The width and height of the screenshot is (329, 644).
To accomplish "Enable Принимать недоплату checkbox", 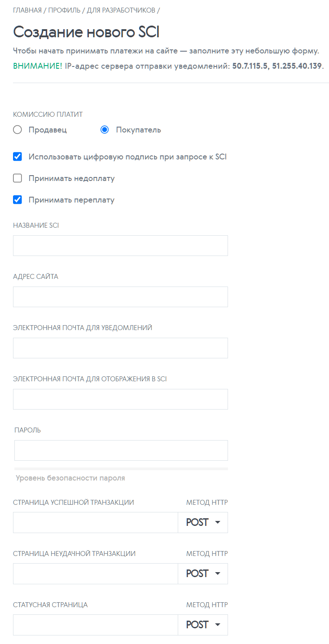I will (18, 178).
